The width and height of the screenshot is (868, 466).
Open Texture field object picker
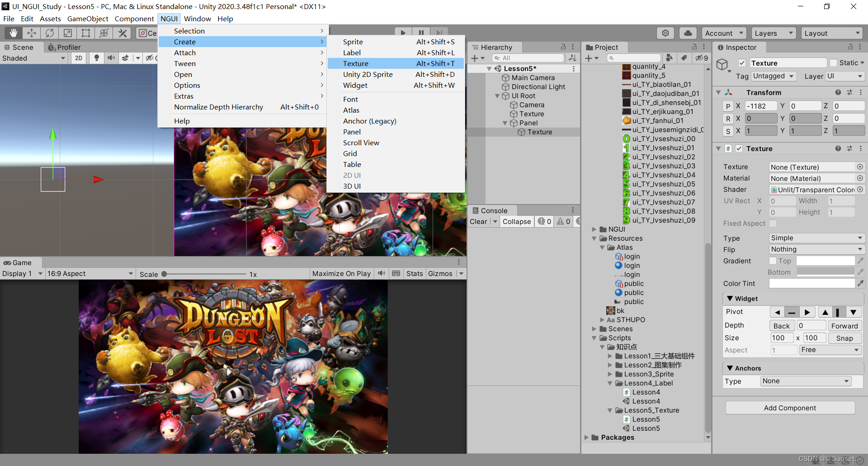tap(860, 167)
